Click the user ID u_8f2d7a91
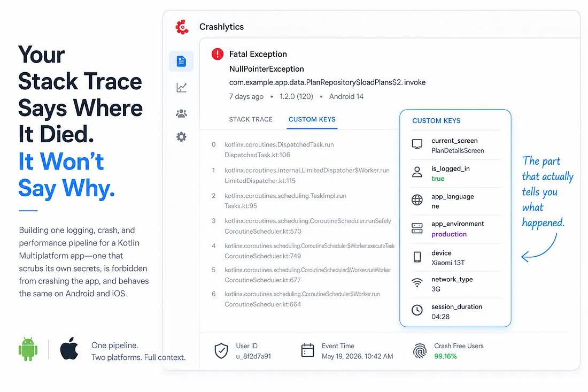The height and width of the screenshot is (392, 588). pyautogui.click(x=253, y=356)
